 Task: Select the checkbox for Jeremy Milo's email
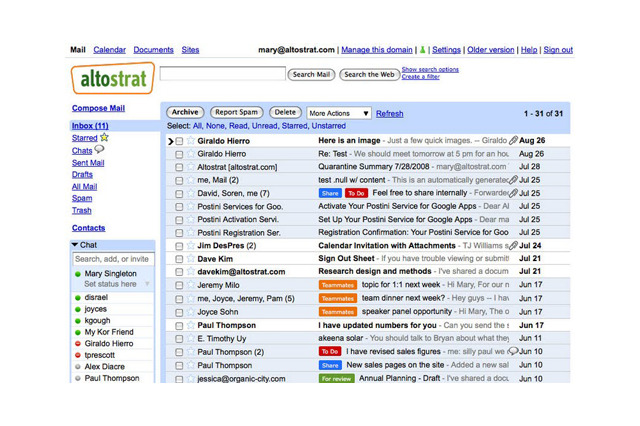tap(179, 285)
